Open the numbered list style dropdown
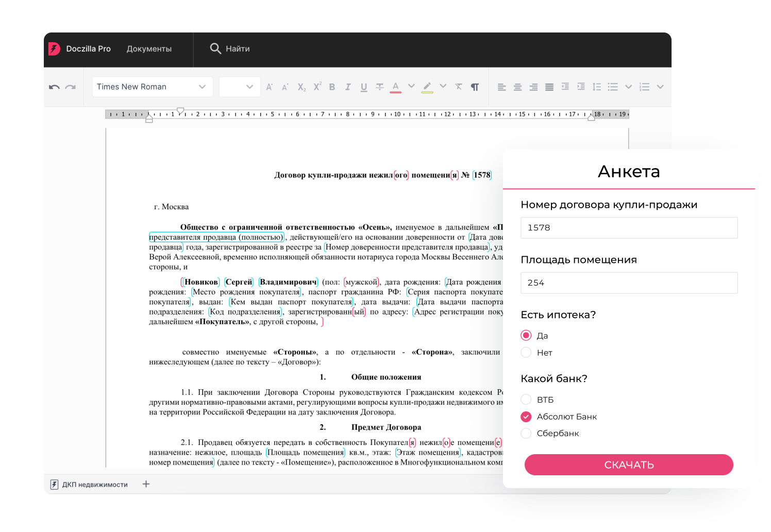Screen dimensions: 771x532 660,87
